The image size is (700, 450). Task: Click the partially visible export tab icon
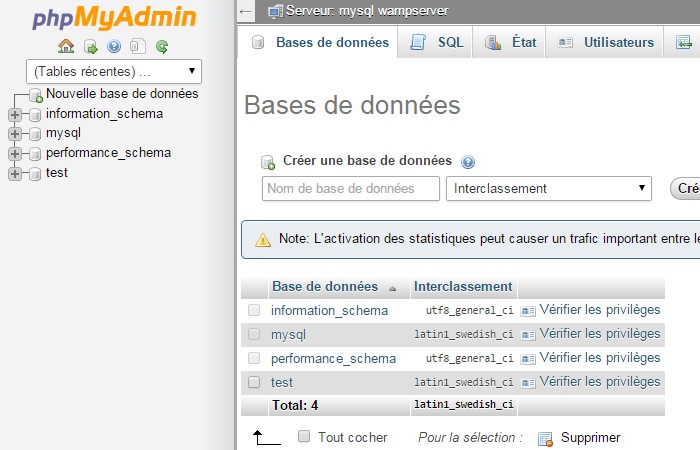[683, 42]
